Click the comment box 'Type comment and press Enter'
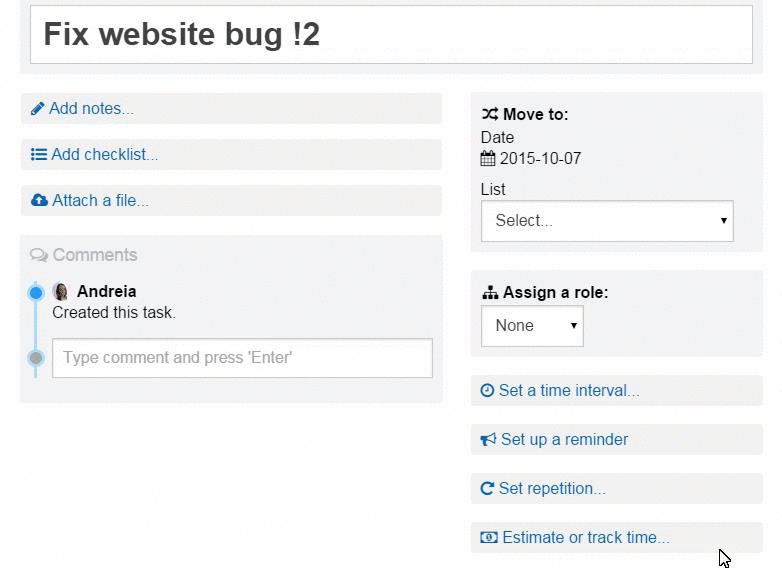The width and height of the screenshot is (782, 568). pos(242,358)
